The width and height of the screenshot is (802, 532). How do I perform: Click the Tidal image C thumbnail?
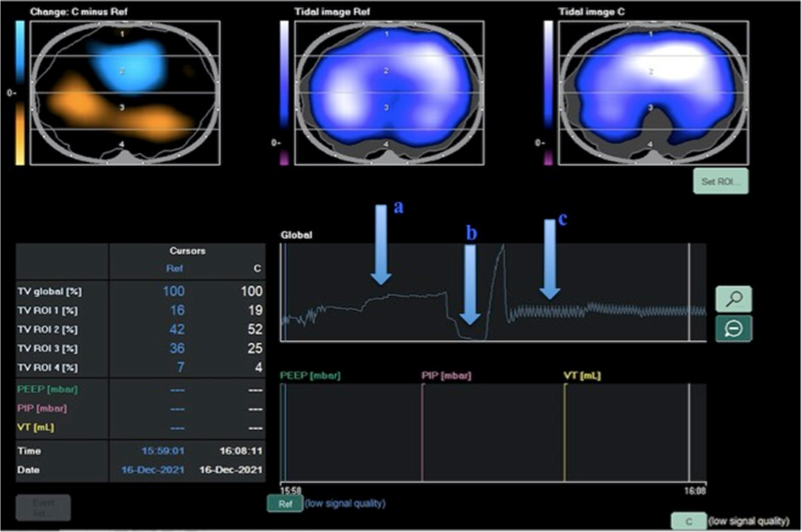[x=653, y=93]
